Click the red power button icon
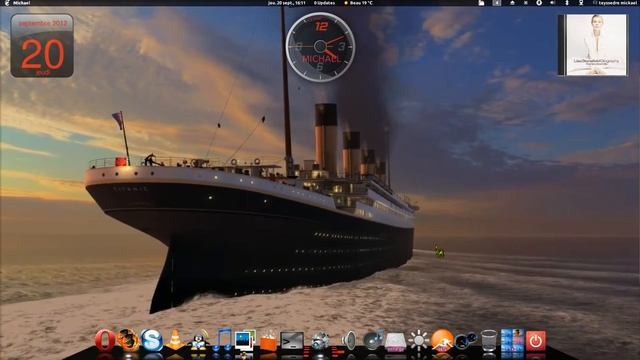Screen dimensions: 640x360 [x=536, y=341]
